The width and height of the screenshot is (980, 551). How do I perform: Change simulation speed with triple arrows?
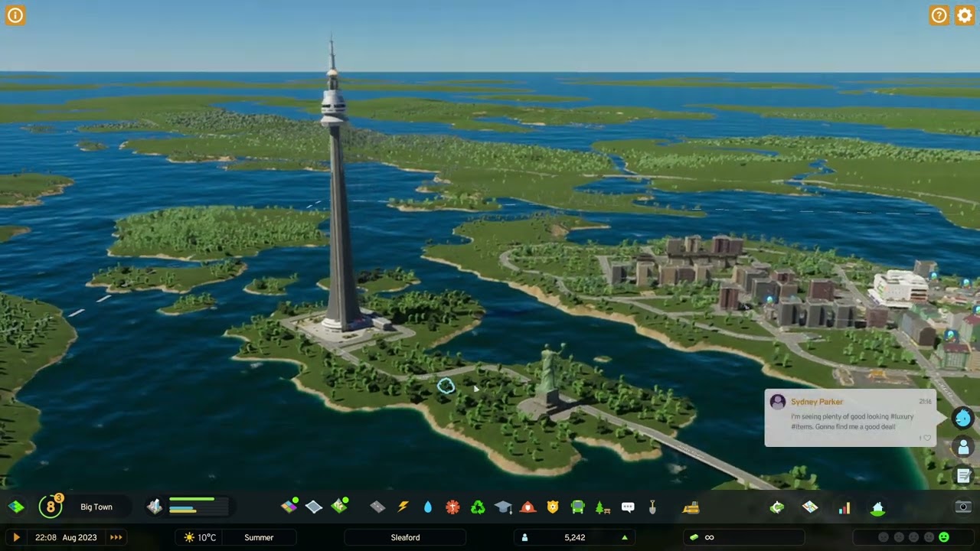tap(116, 537)
